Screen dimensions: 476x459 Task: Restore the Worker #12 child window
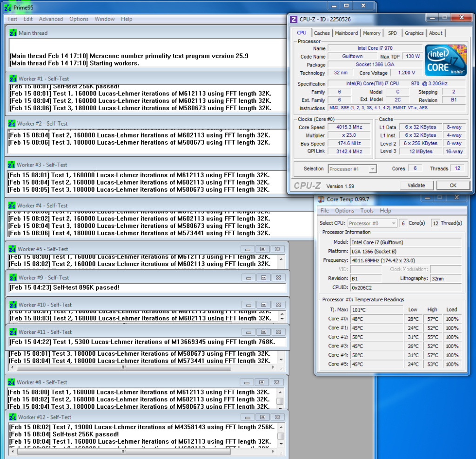262,417
